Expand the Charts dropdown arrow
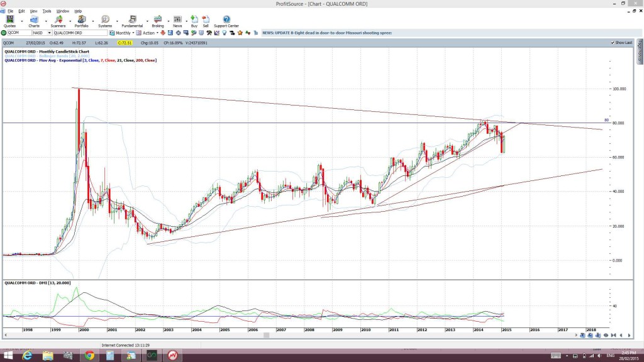Image resolution: width=644 pixels, height=362 pixels. pos(45,21)
